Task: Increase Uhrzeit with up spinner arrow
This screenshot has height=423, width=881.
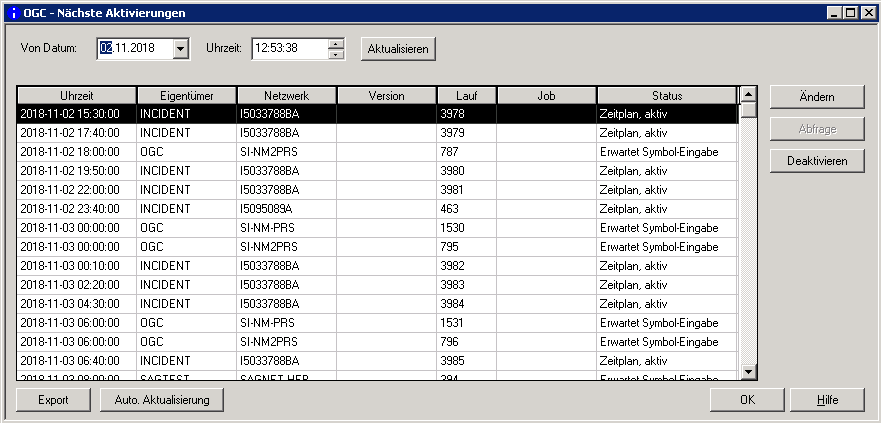Action: pyautogui.click(x=336, y=43)
